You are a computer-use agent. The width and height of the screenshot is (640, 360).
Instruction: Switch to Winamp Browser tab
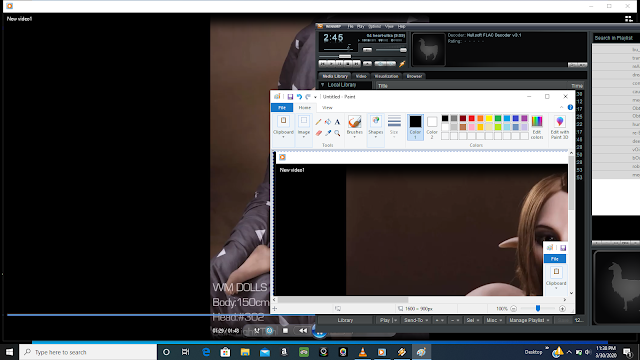(414, 76)
